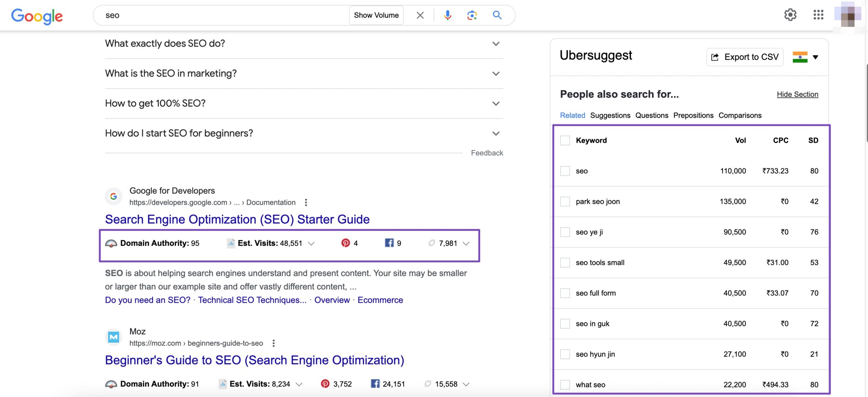Click the Google logo
The height and width of the screenshot is (397, 868).
pos(37,16)
